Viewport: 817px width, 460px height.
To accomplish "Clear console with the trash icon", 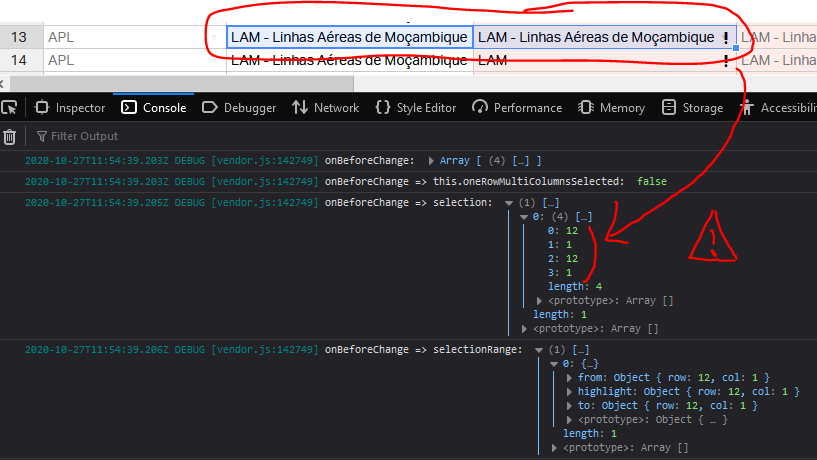I will point(9,136).
